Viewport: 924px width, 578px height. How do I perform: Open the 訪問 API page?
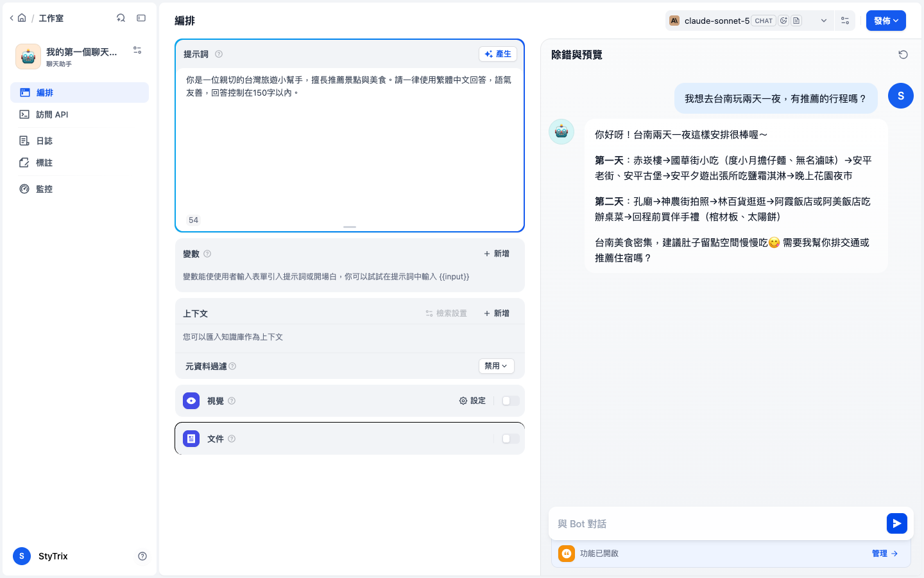pyautogui.click(x=80, y=114)
